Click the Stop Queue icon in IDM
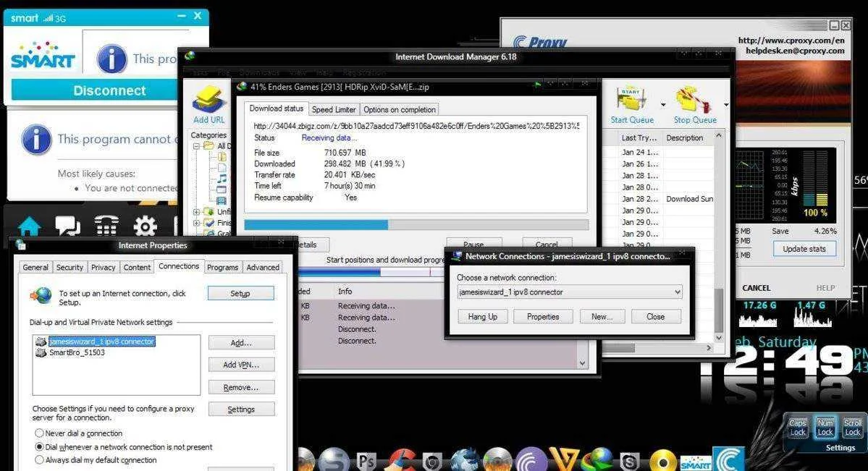This screenshot has height=471, width=868. [x=693, y=100]
